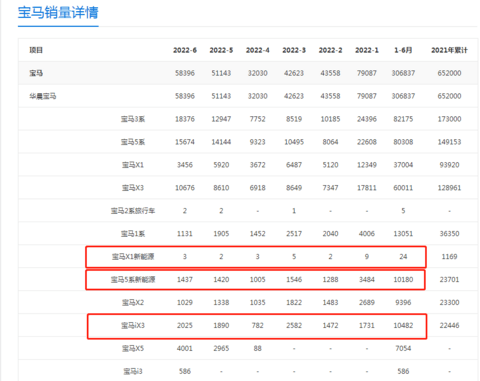Image resolution: width=480 pixels, height=381 pixels.
Task: Select the 2022-5 column header
Action: pyautogui.click(x=221, y=50)
